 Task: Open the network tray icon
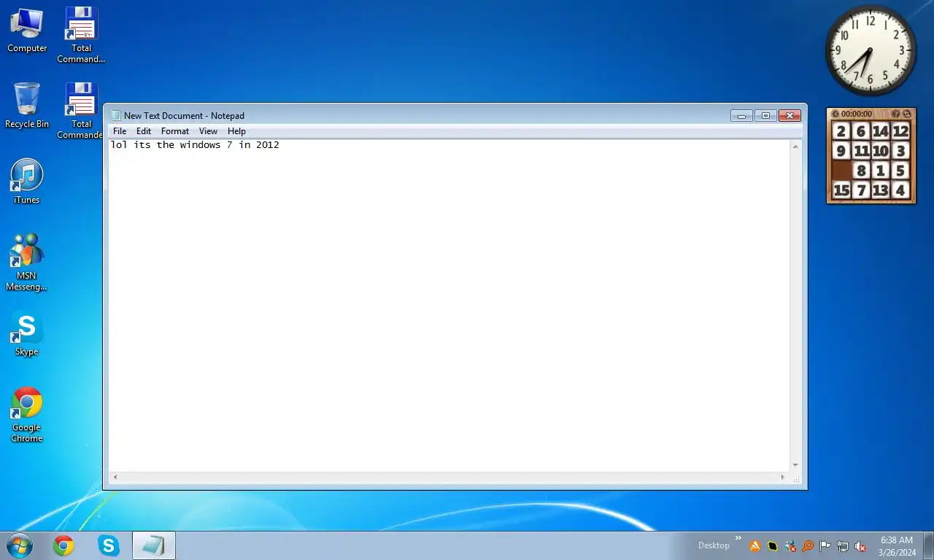click(843, 546)
